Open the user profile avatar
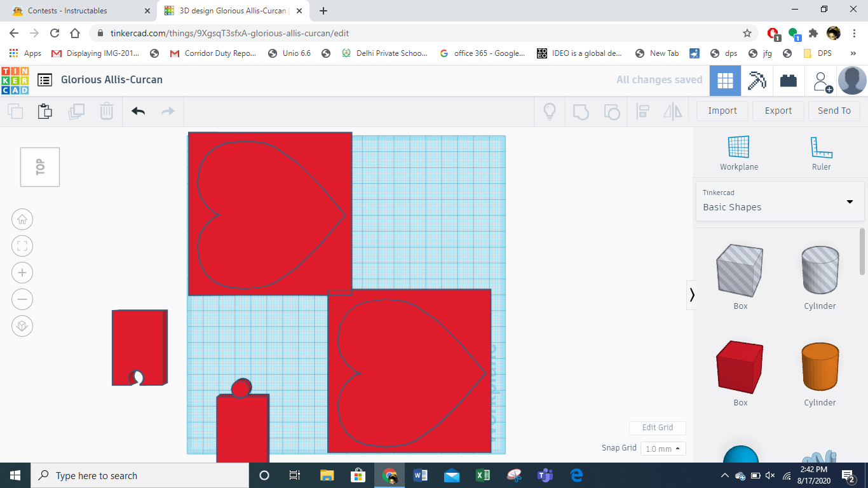 click(x=852, y=80)
